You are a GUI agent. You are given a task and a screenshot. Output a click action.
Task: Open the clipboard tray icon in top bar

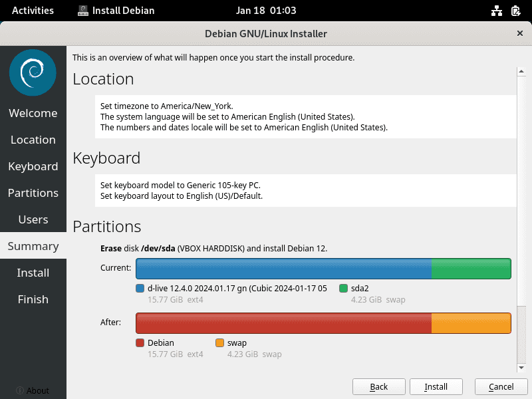click(516, 11)
